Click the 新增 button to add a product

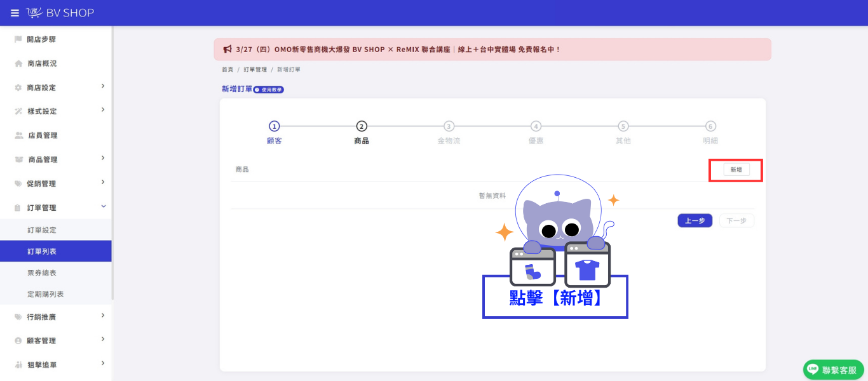(x=736, y=170)
